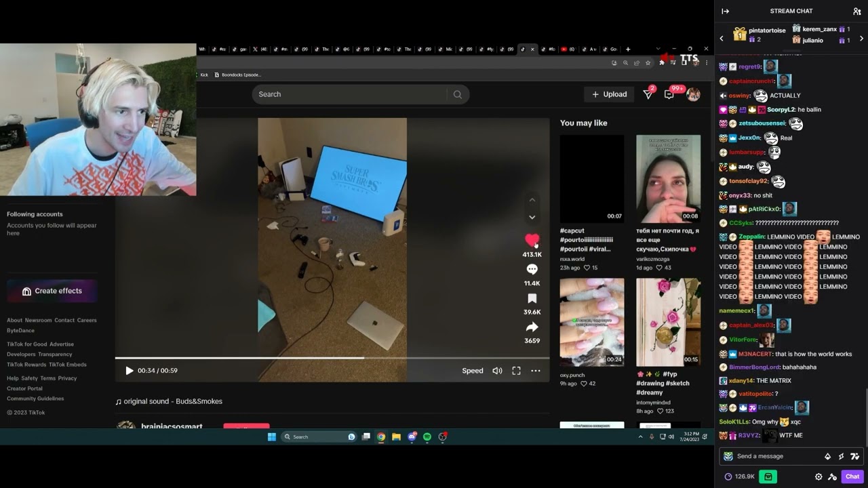The height and width of the screenshot is (488, 868).
Task: Click the Create effects button
Action: pos(52,291)
